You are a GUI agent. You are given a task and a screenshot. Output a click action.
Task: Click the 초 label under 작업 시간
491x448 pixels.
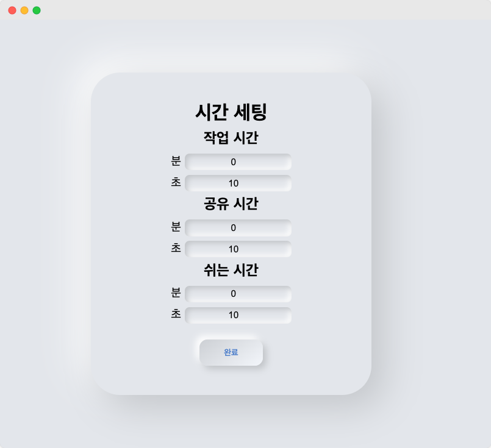(x=176, y=182)
